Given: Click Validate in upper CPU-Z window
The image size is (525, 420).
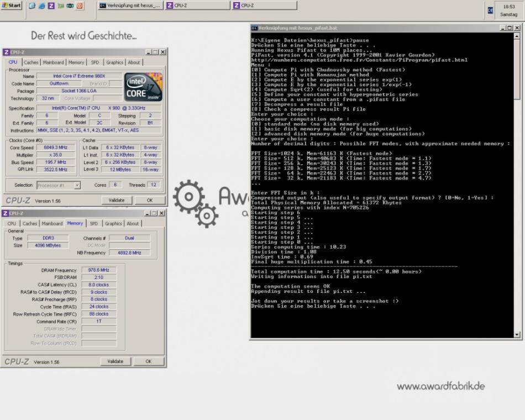Looking at the screenshot, I should point(117,200).
